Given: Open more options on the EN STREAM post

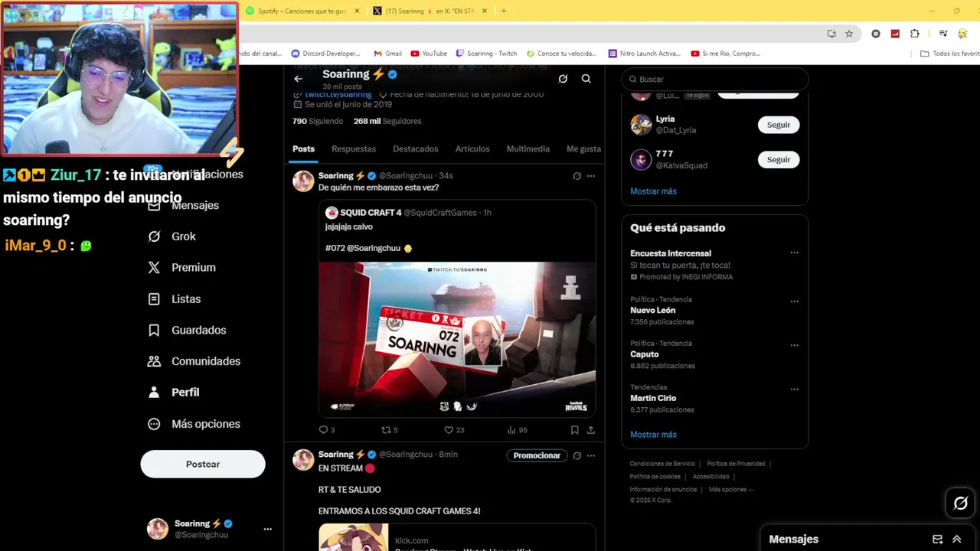Looking at the screenshot, I should pyautogui.click(x=590, y=455).
